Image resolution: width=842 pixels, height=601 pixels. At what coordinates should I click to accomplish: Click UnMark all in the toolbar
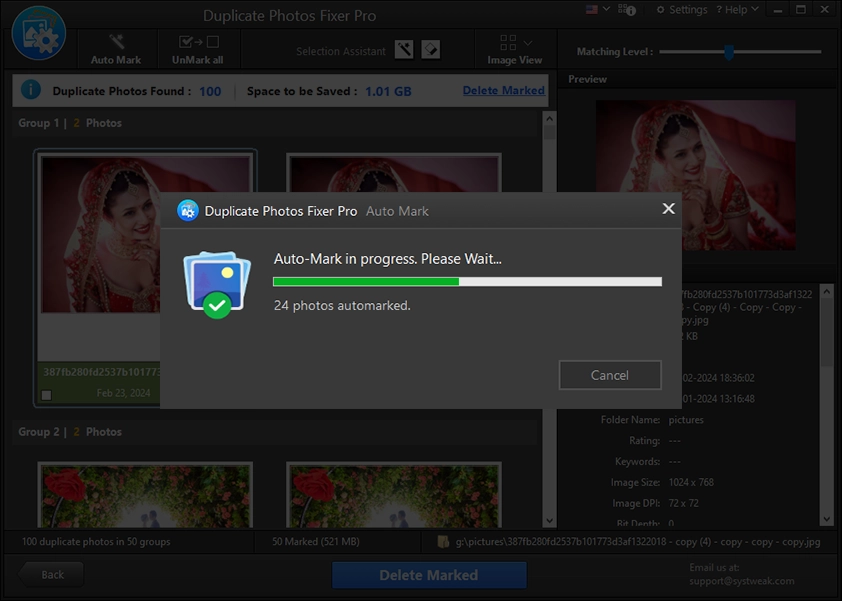coord(198,49)
